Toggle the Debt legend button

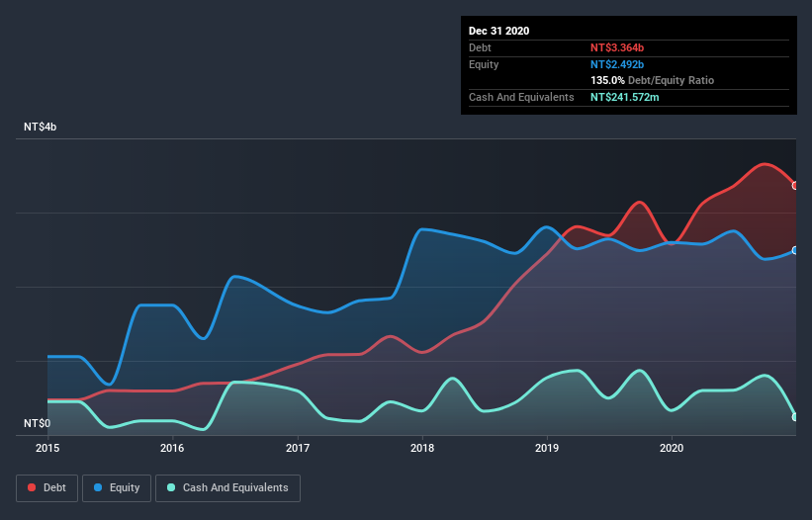(x=46, y=488)
